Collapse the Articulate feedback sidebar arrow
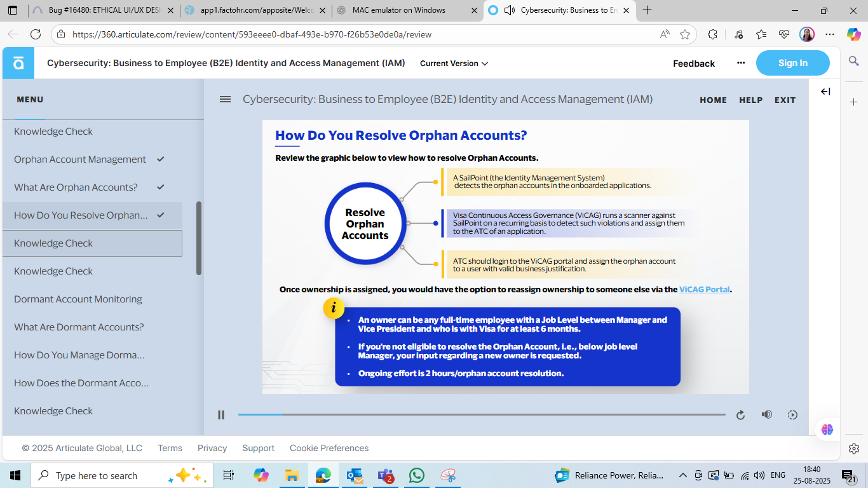This screenshot has width=868, height=488. coord(825,91)
